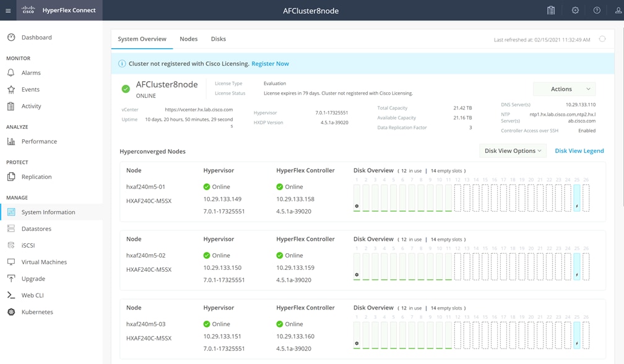Click the Datastores icon
Screen dimensions: 624x364
pyautogui.click(x=11, y=229)
